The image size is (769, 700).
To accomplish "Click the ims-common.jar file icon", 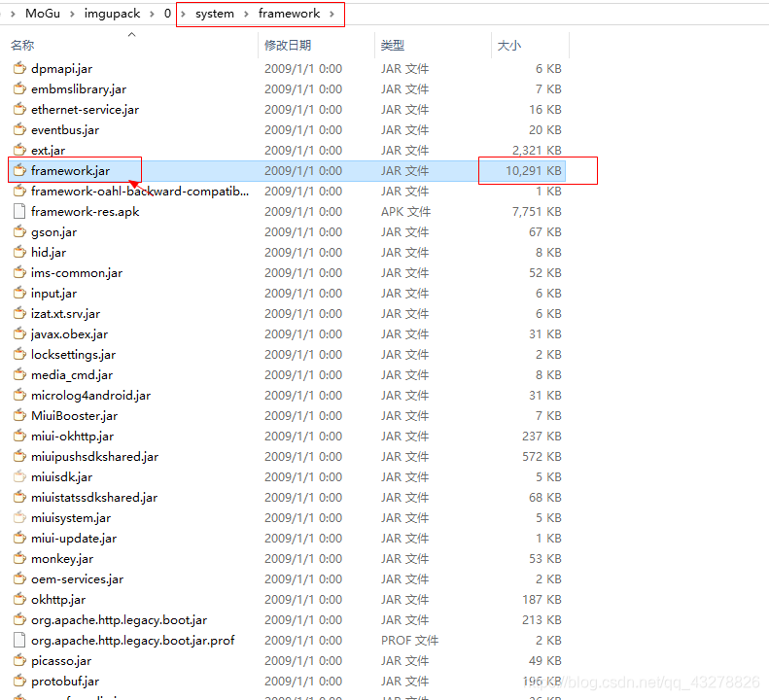I will click(x=19, y=273).
